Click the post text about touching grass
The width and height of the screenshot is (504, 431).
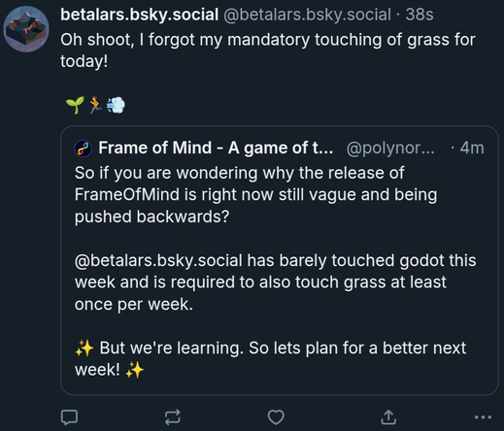tap(268, 50)
